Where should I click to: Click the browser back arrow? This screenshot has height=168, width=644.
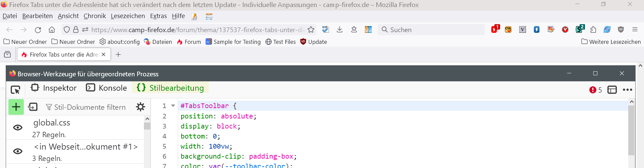click(9, 30)
